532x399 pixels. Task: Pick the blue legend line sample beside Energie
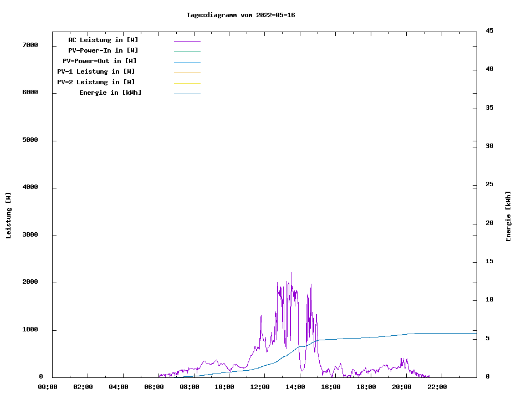187,94
